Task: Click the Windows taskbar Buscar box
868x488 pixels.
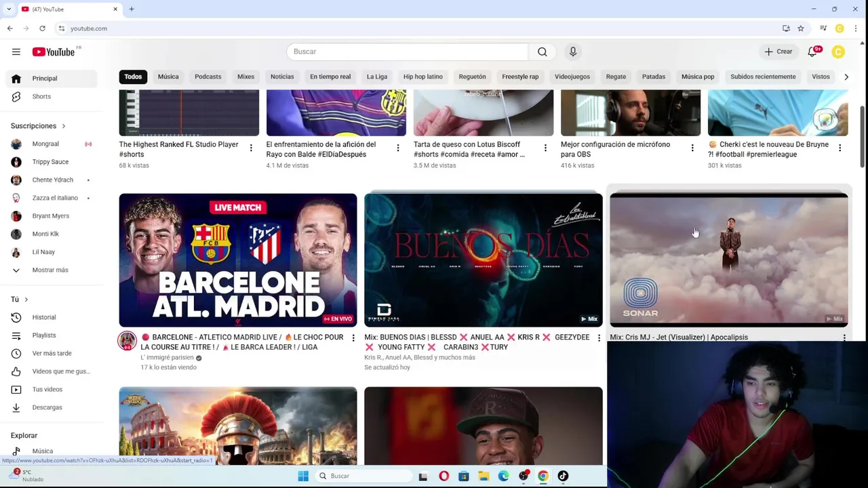Action: 364,476
